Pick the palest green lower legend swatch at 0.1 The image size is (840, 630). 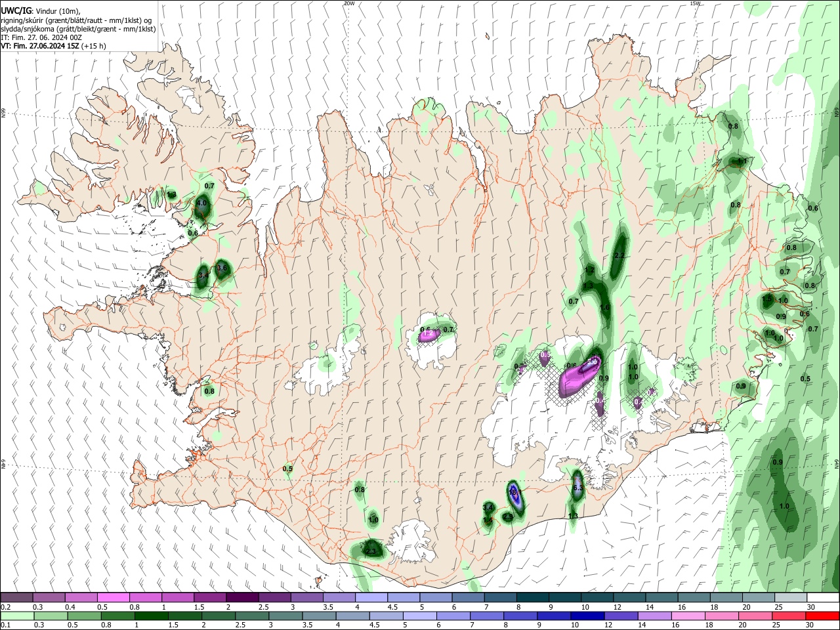(x=16, y=616)
